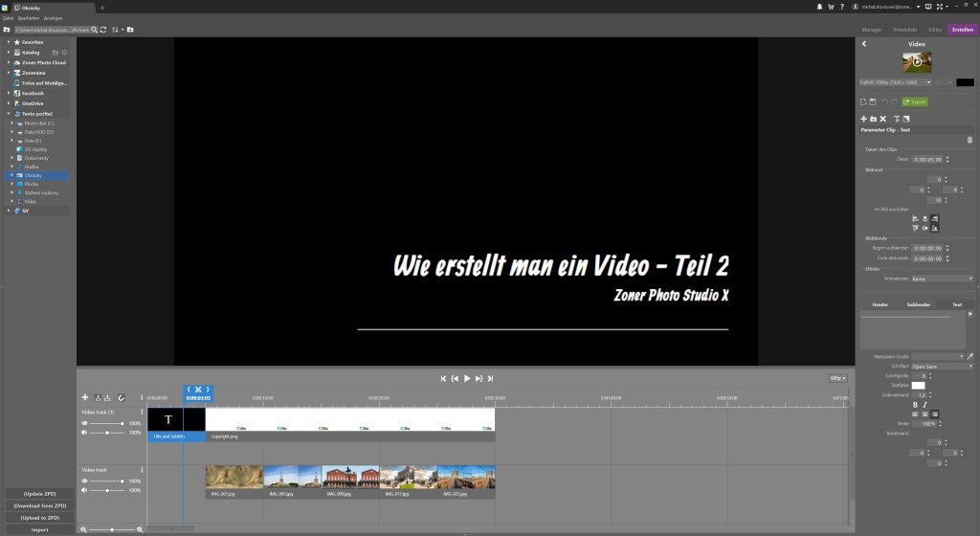This screenshot has height=536, width=980.
Task: Go back with the arrow next to Video
Action: click(864, 44)
